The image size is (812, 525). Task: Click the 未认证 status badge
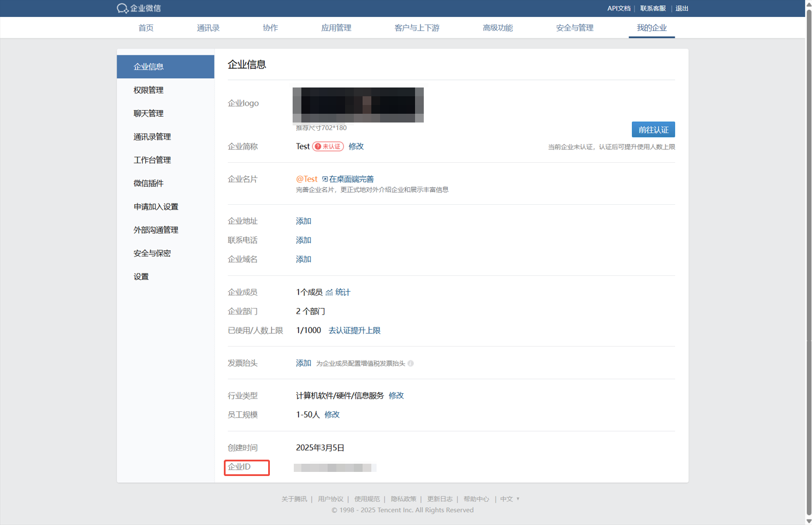328,146
